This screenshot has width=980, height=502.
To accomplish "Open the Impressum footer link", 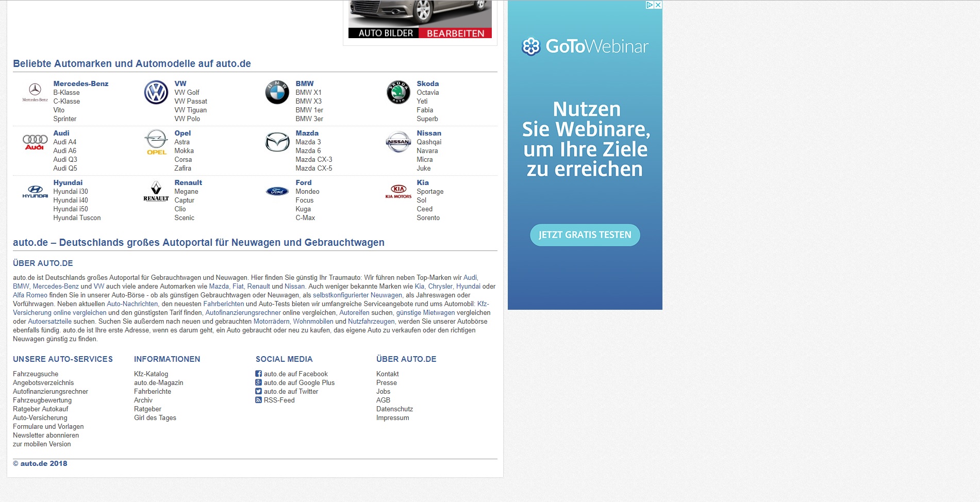I will click(393, 417).
